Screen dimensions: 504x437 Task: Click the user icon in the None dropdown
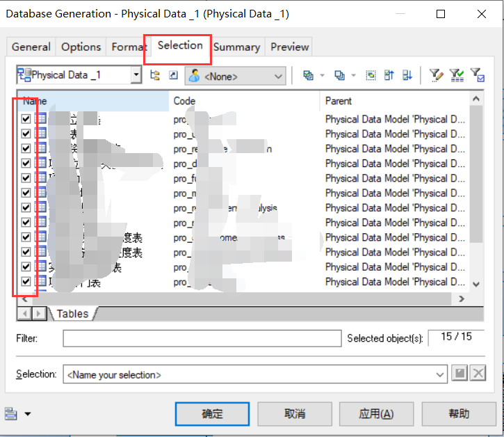(x=194, y=76)
